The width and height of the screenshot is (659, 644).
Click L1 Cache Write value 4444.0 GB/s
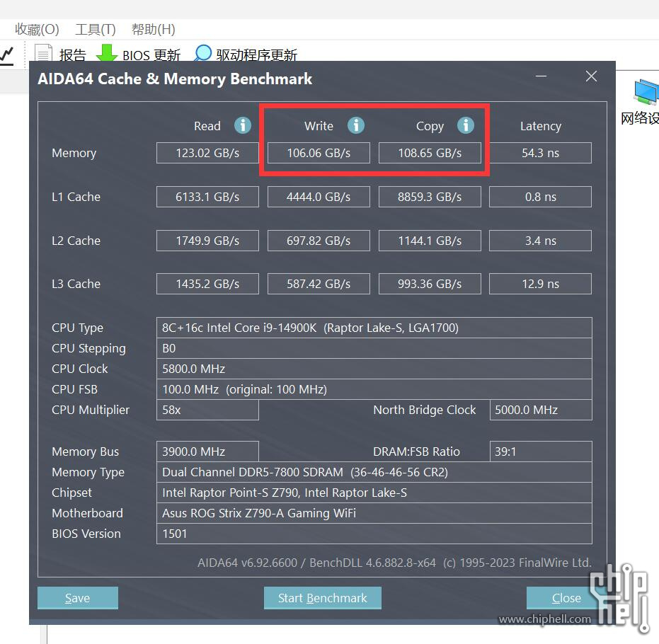tap(319, 197)
